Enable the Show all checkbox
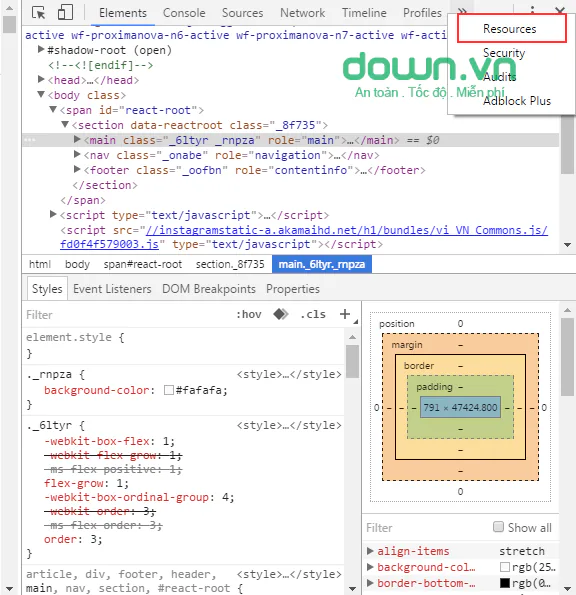Viewport: 576px width, 595px height. (498, 527)
